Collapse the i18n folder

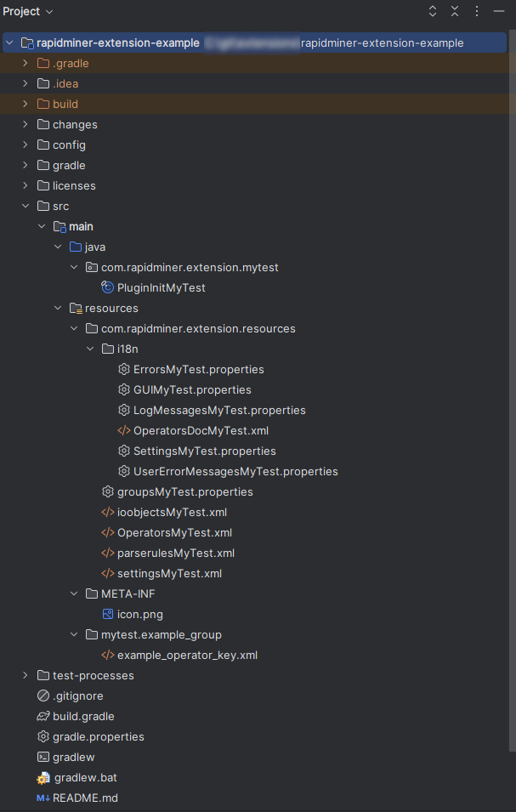tap(90, 349)
